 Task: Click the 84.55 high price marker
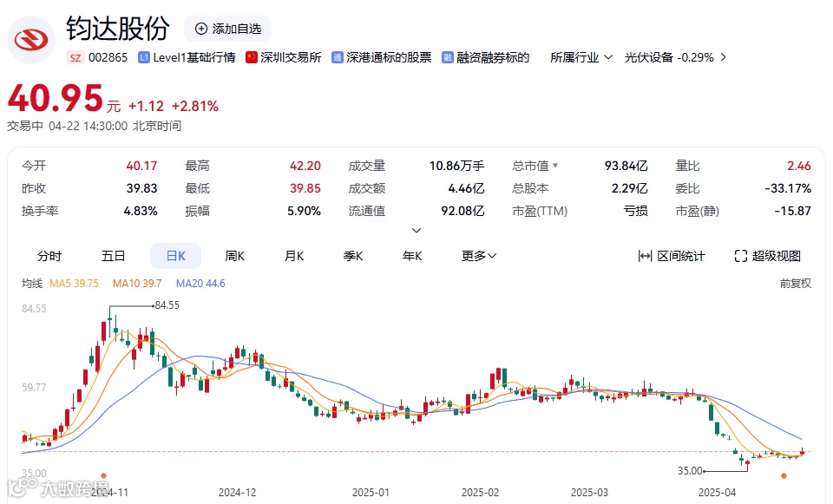click(x=167, y=305)
